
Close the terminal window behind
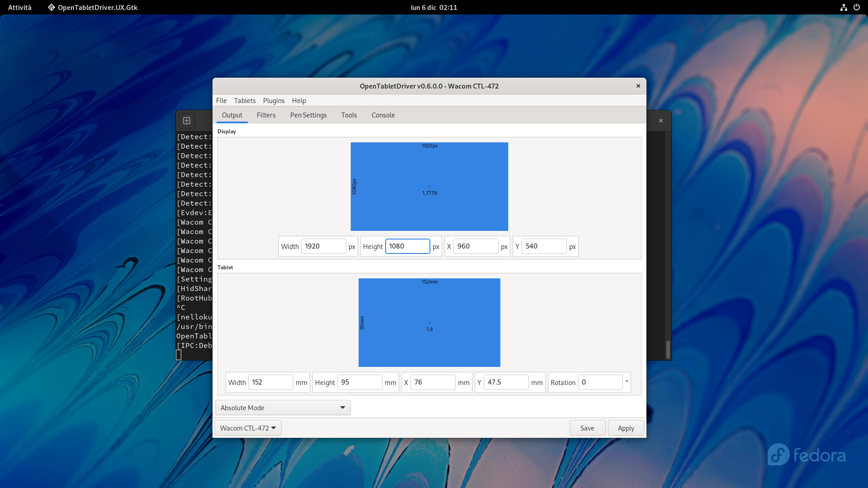[661, 121]
